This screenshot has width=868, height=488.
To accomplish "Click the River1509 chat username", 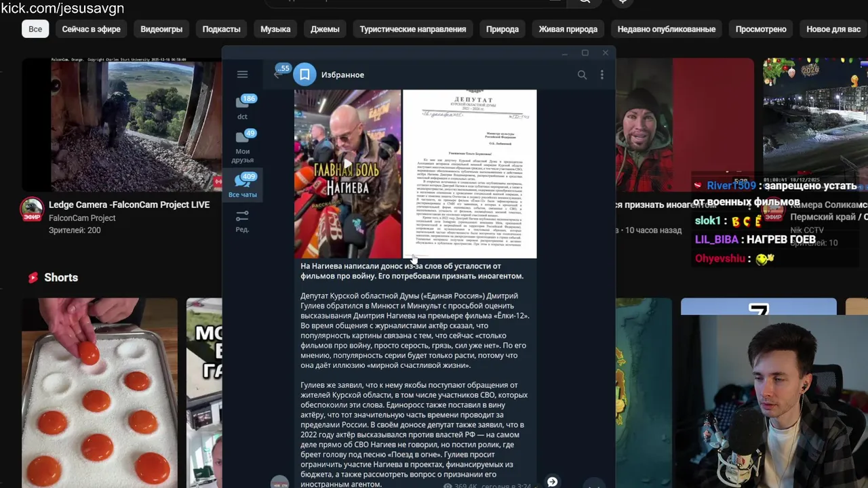I will click(731, 186).
